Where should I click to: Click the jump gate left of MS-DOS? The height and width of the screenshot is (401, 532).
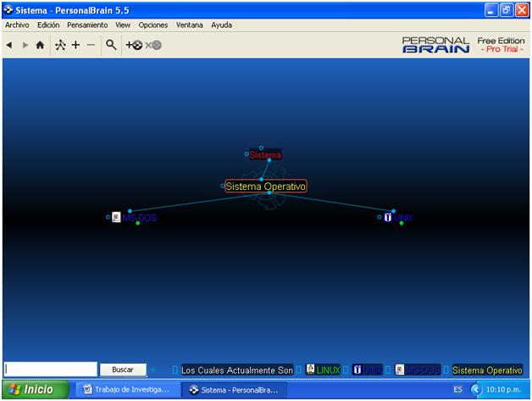pos(108,217)
